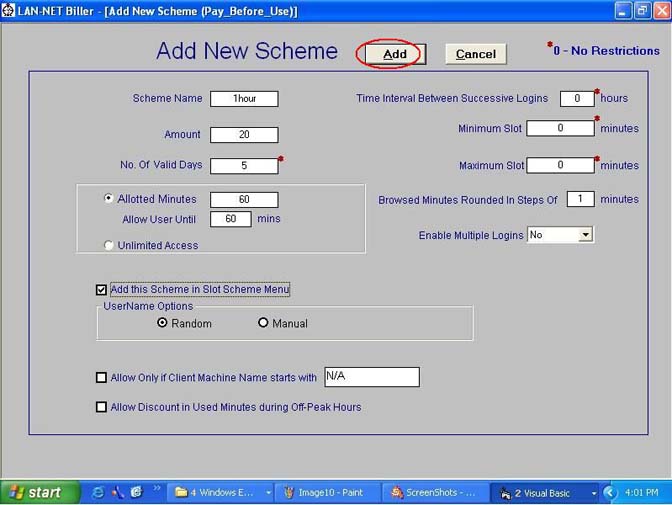Switch to Image10 - Paint taskbar item

pos(325,492)
